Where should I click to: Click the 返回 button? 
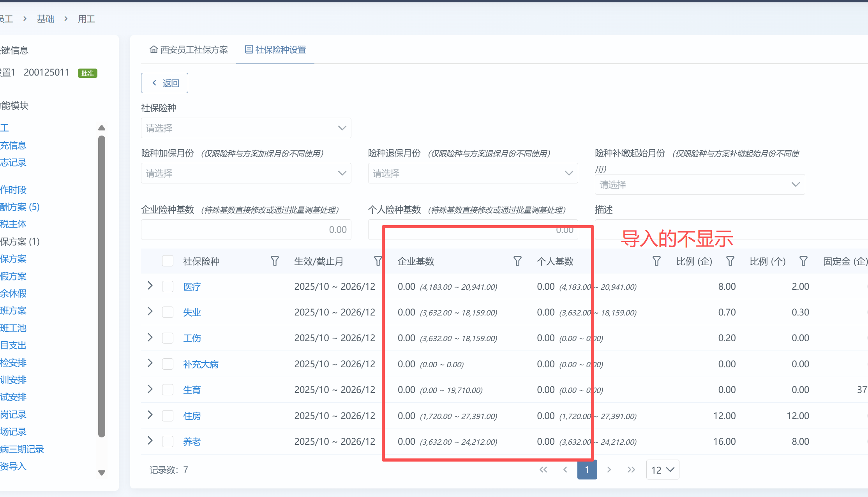pos(164,83)
